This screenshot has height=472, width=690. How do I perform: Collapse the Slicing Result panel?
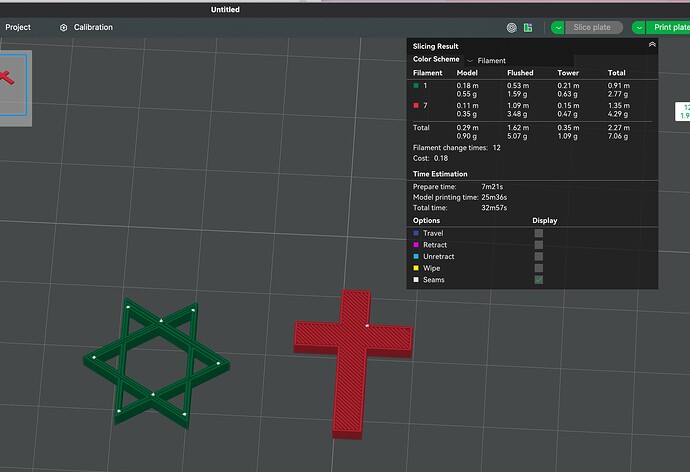point(652,45)
